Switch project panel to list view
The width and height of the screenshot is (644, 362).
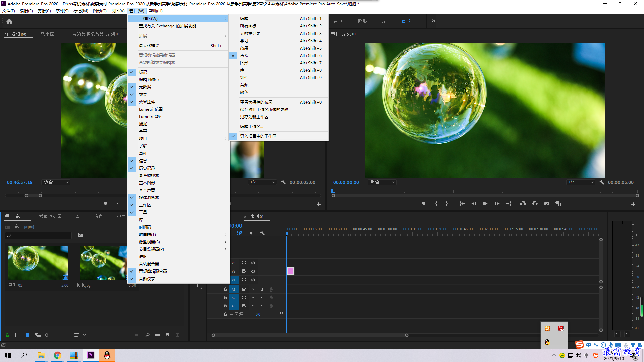17,335
